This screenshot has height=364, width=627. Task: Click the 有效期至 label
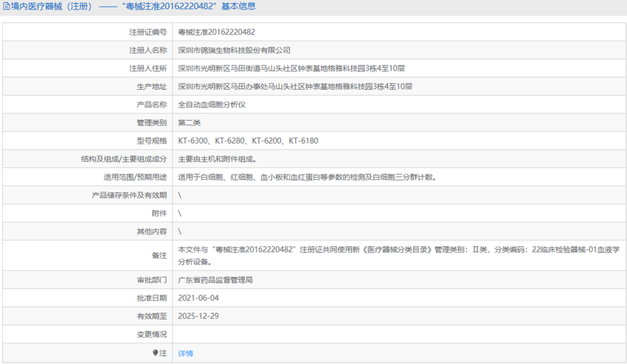151,316
